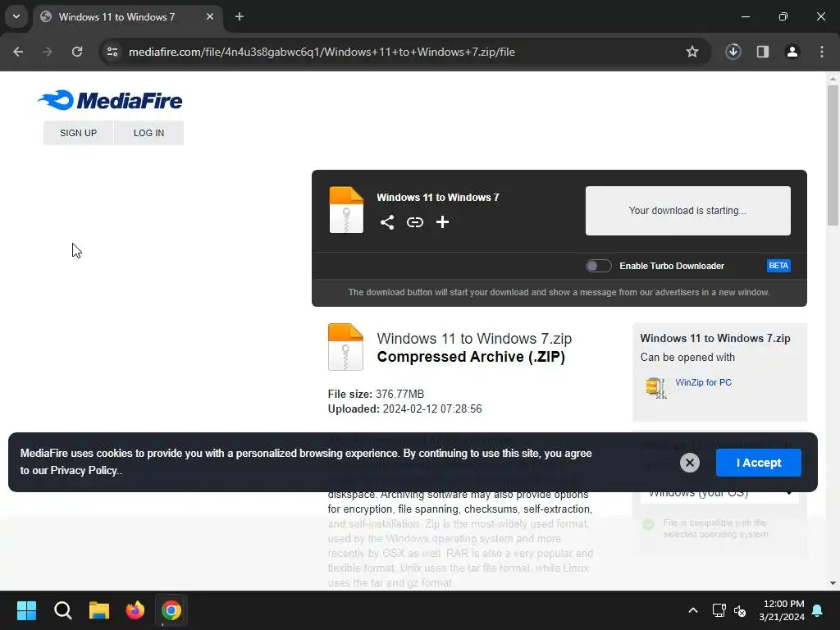Bookmark this page with the star icon
The image size is (840, 630).
pyautogui.click(x=692, y=52)
